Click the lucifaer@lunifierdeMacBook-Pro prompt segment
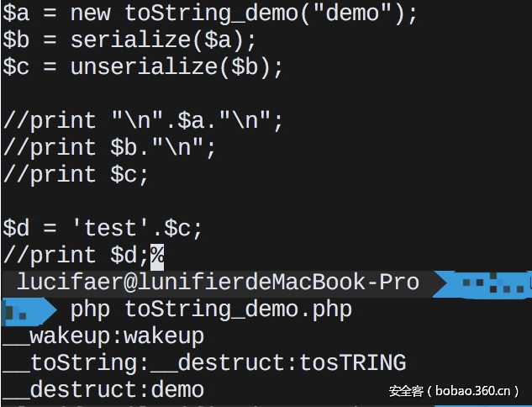Screen dimensions: 532x407 click(217, 283)
